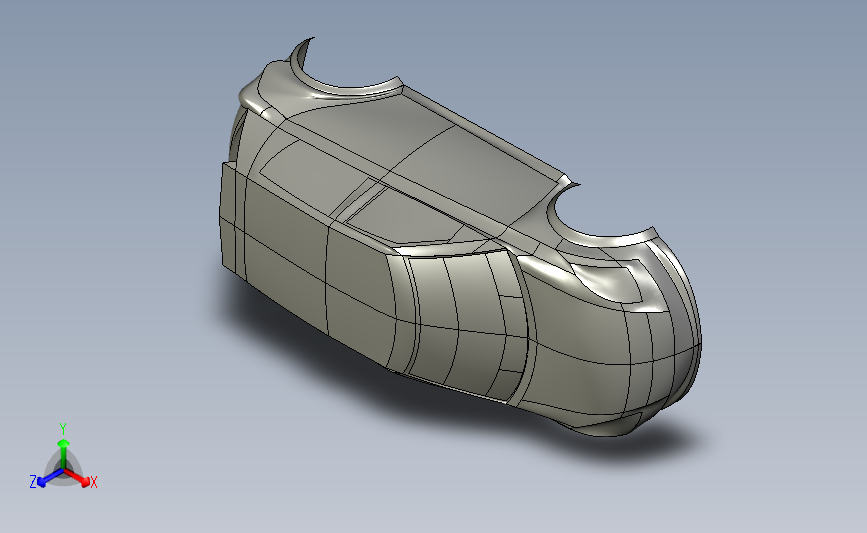Click the green Y axis of the triad

(63, 455)
